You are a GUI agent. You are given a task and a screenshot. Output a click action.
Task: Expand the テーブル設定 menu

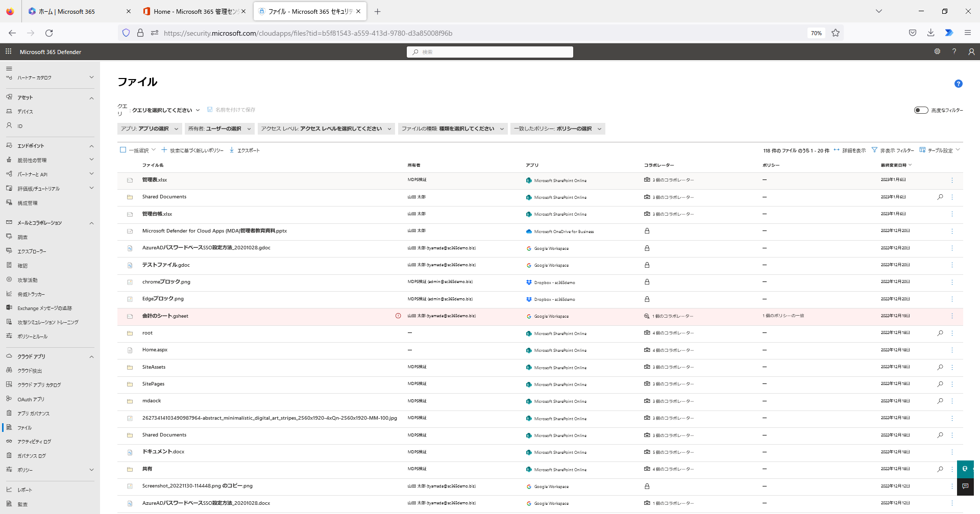point(940,150)
